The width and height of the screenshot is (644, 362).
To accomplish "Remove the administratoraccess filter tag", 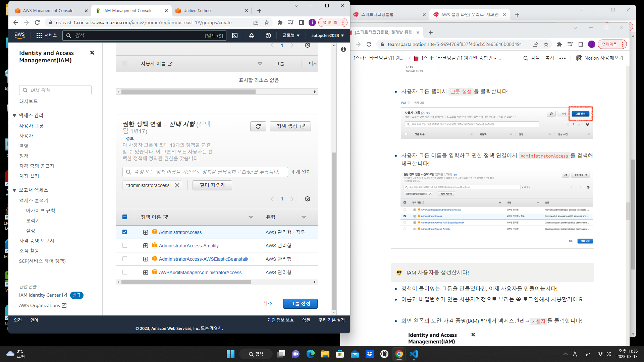I will tap(177, 185).
